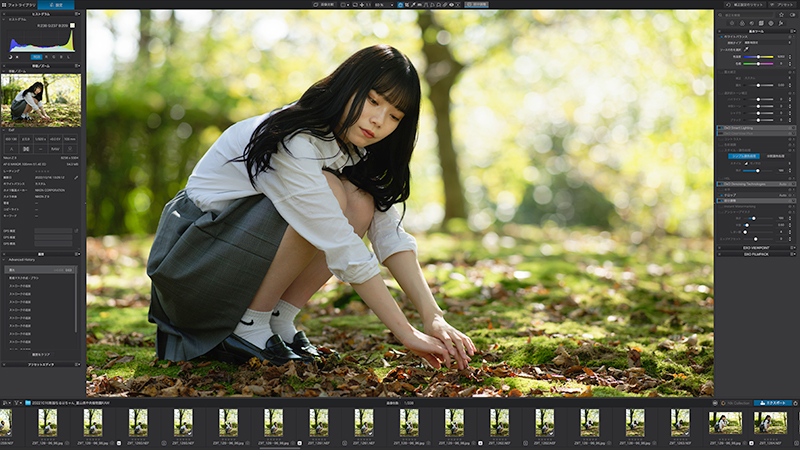800x450 pixels.
Task: Pick the white balance eyedropper in top toolbar
Action: (413, 5)
